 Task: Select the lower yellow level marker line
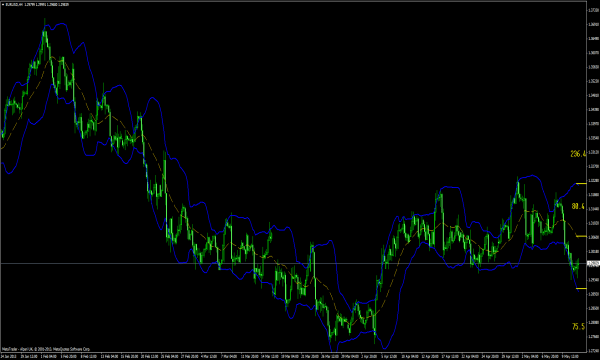pyautogui.click(x=581, y=288)
